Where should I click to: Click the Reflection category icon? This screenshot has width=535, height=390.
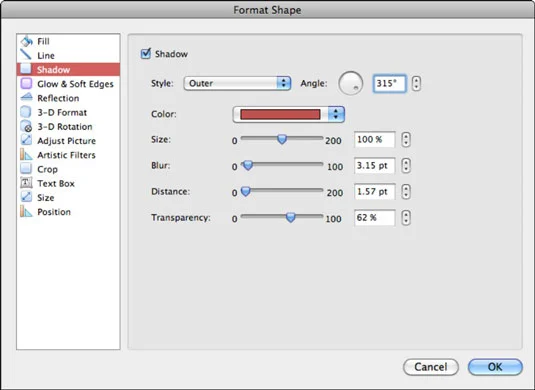(26, 98)
